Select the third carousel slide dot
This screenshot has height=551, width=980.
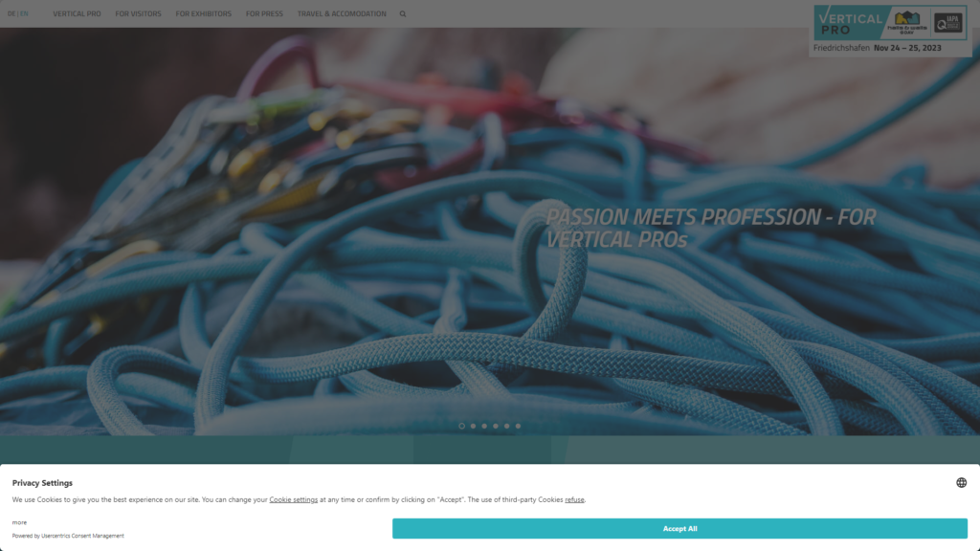(484, 426)
